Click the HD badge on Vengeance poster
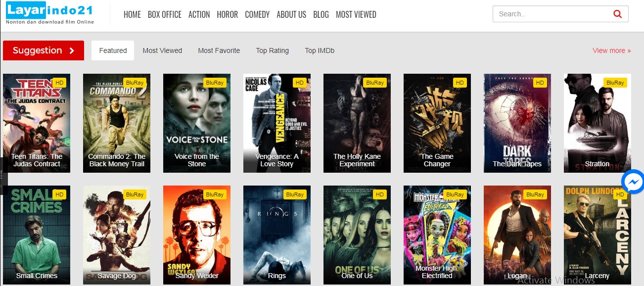Image resolution: width=644 pixels, height=286 pixels. coord(300,83)
